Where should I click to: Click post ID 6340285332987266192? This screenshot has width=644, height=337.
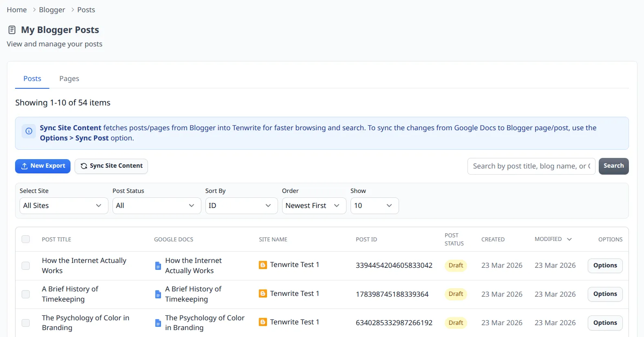(x=394, y=323)
